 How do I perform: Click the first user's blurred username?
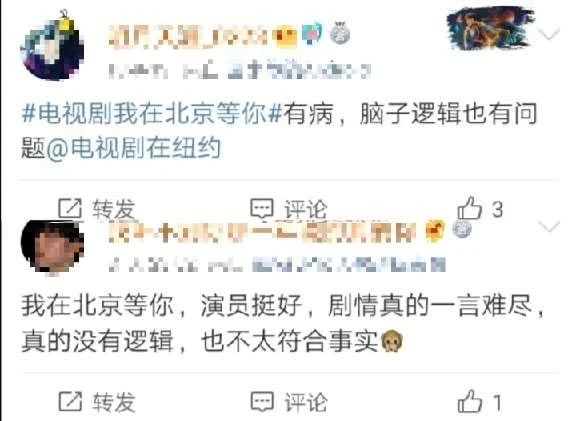point(189,37)
